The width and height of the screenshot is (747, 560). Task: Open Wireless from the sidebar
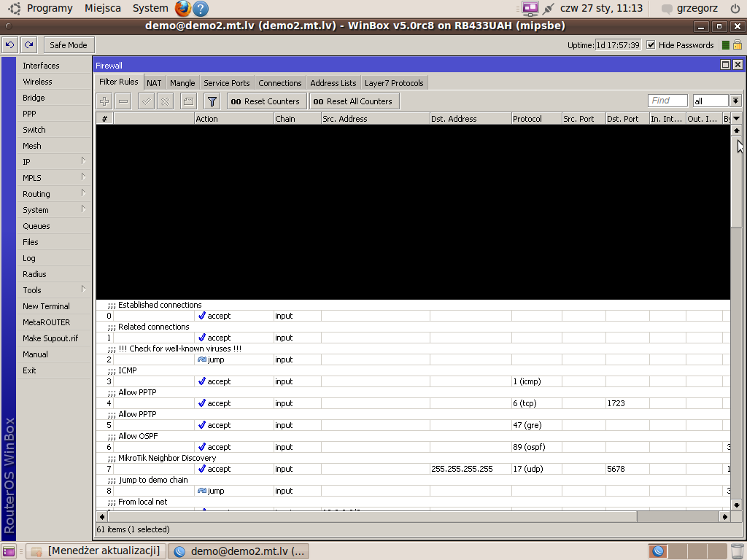pos(53,82)
